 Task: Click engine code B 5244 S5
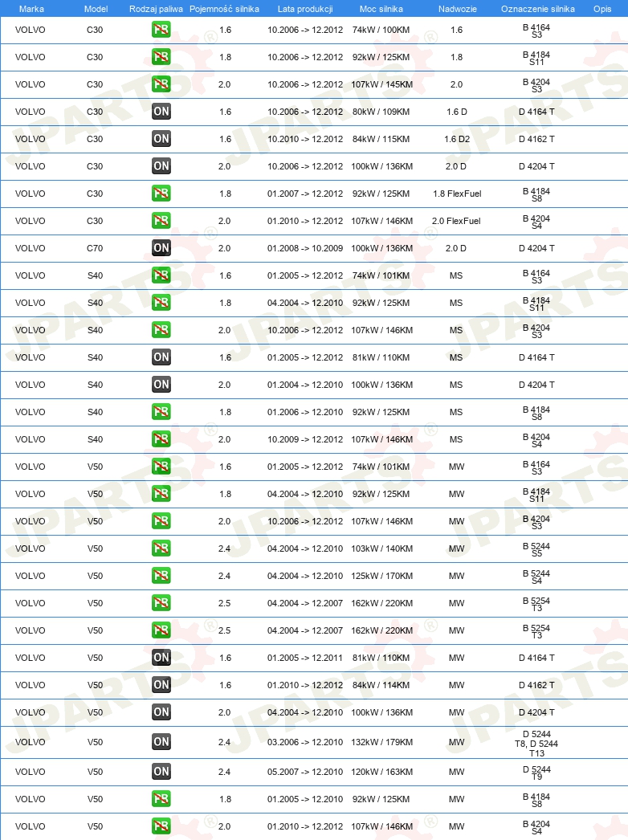pos(536,549)
